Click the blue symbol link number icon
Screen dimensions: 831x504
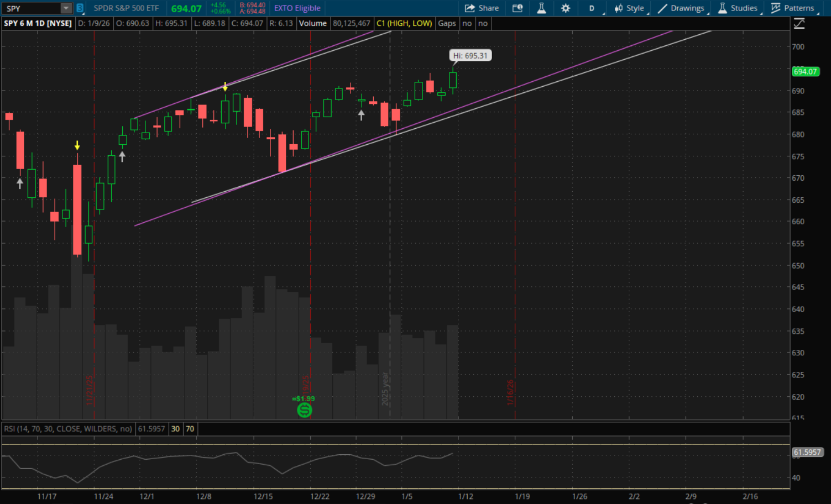coord(80,8)
